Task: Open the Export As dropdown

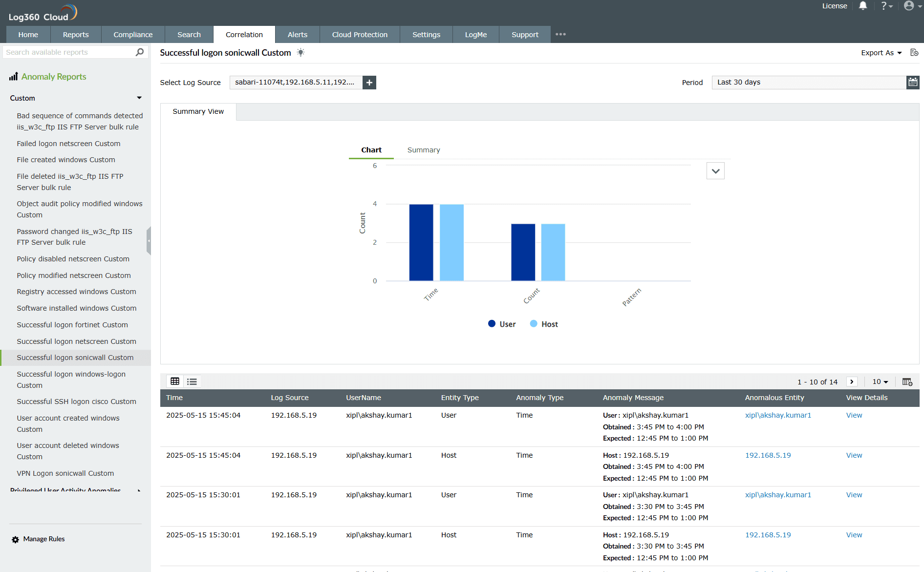Action: 881,52
